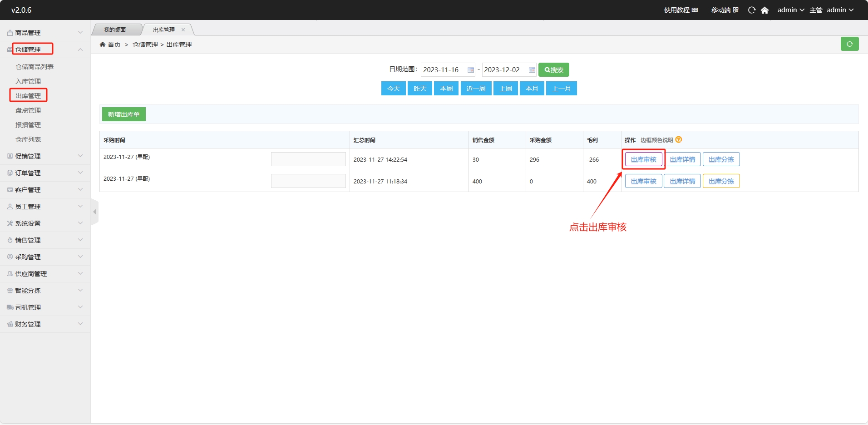Click the 新增出库单 button
Screen dimensions: 868x425
point(123,114)
